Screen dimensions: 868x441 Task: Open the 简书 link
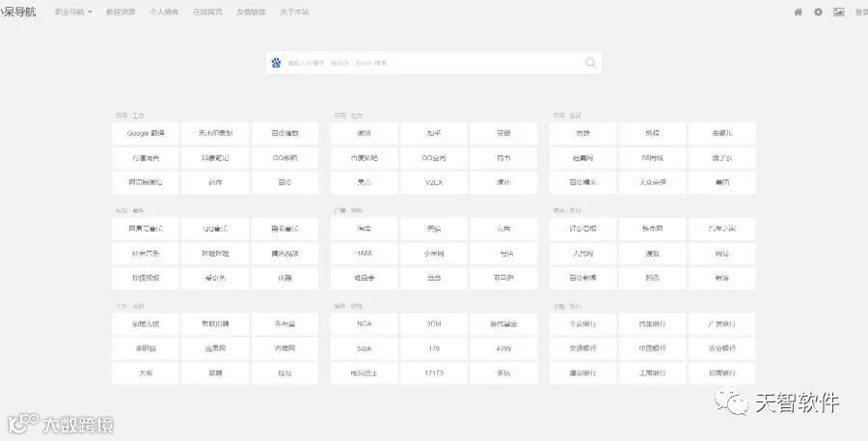click(x=503, y=158)
